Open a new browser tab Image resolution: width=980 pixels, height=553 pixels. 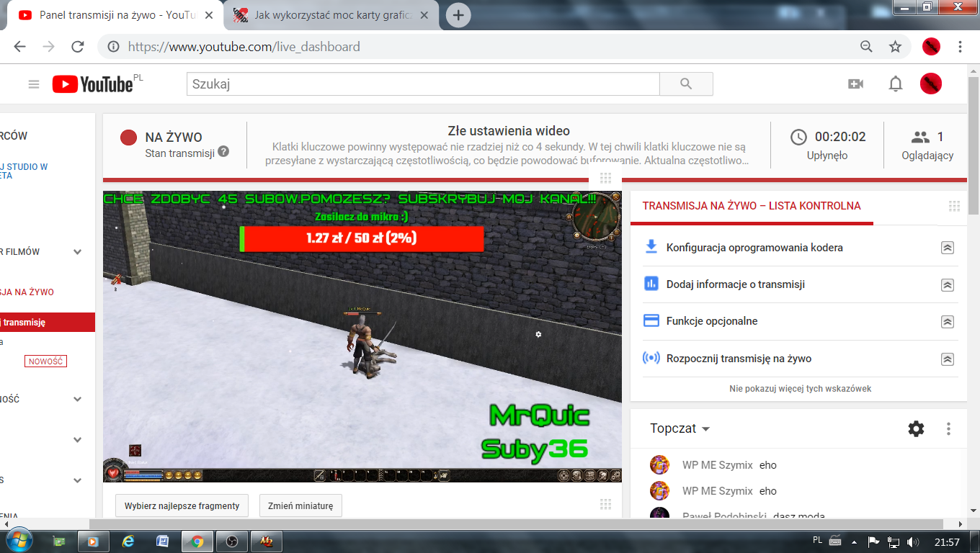[458, 14]
